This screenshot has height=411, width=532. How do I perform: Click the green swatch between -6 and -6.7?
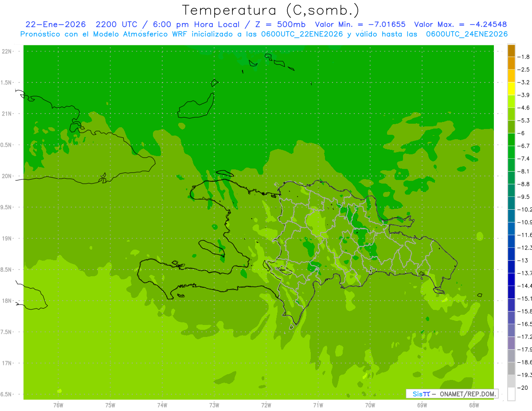[x=511, y=139]
